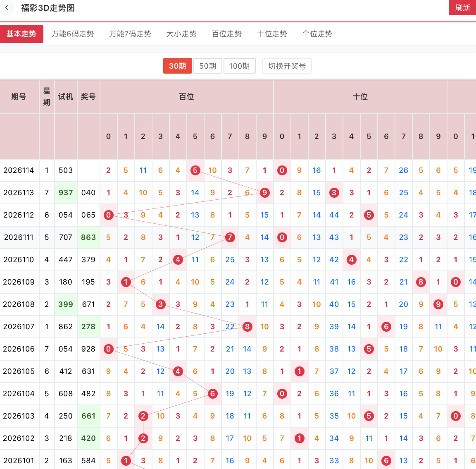Click red ball 6 in row 2026104 百位
Screen dimensions: 476x469
click(212, 394)
